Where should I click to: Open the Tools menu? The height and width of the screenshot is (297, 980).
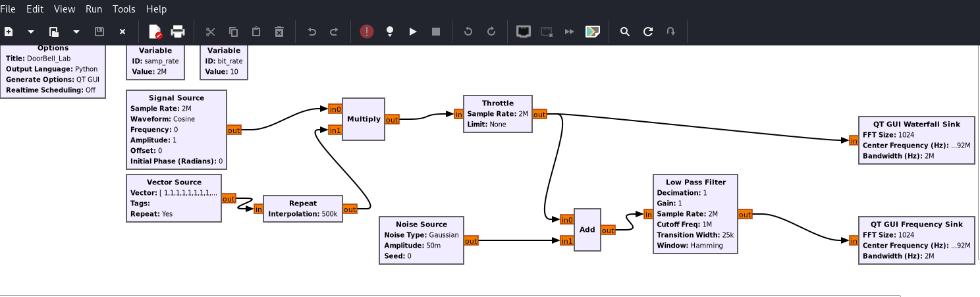pyautogui.click(x=124, y=9)
